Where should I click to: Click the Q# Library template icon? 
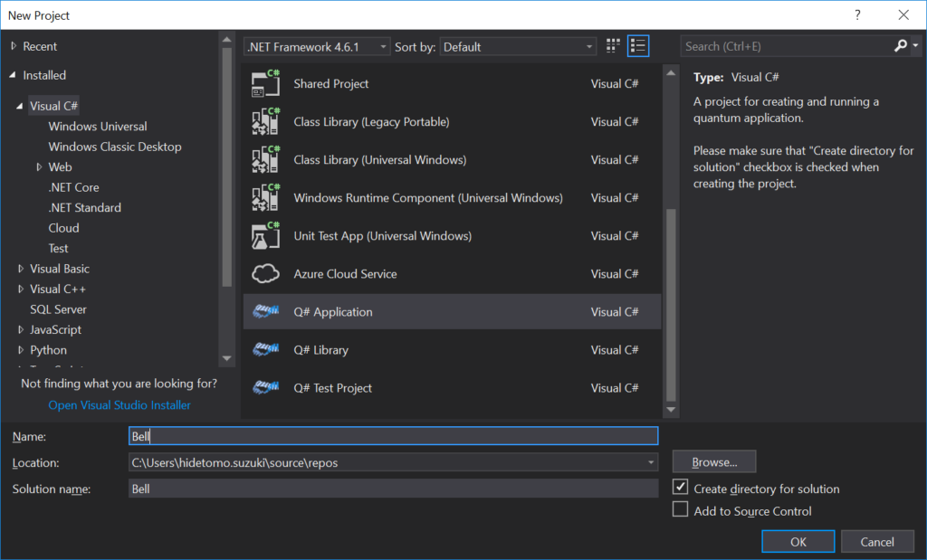265,350
